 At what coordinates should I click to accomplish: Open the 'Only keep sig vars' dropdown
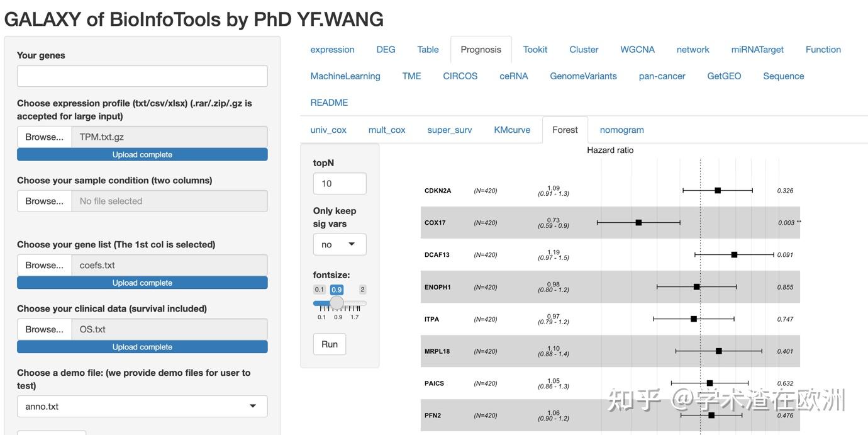[x=340, y=244]
